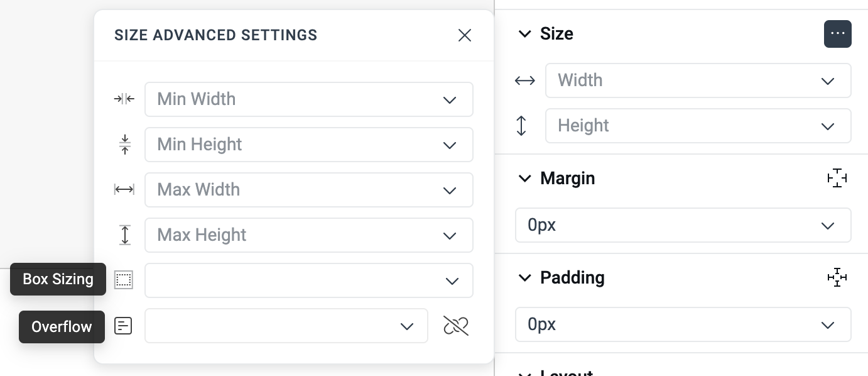Click the Min Height icon
868x376 pixels.
124,144
